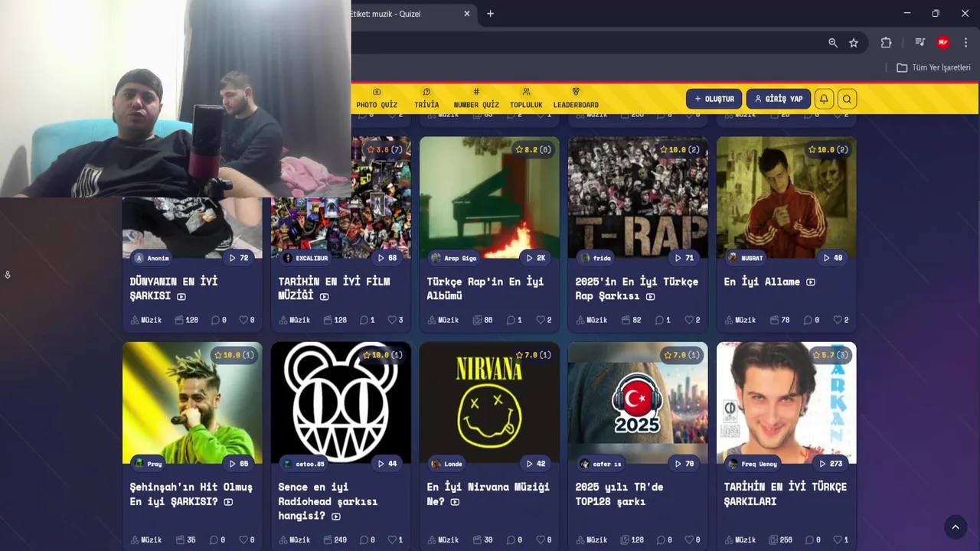Click the scroll-to-top arrow button
980x551 pixels.
tap(955, 527)
